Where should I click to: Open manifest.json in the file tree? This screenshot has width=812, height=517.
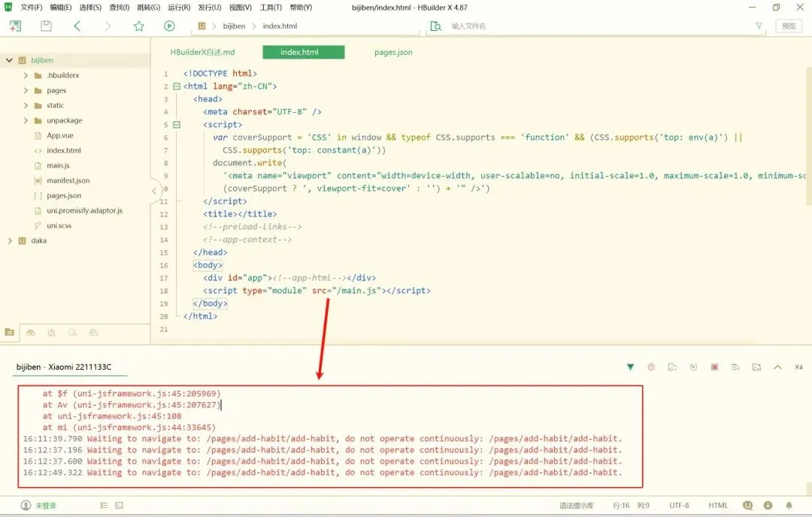68,180
